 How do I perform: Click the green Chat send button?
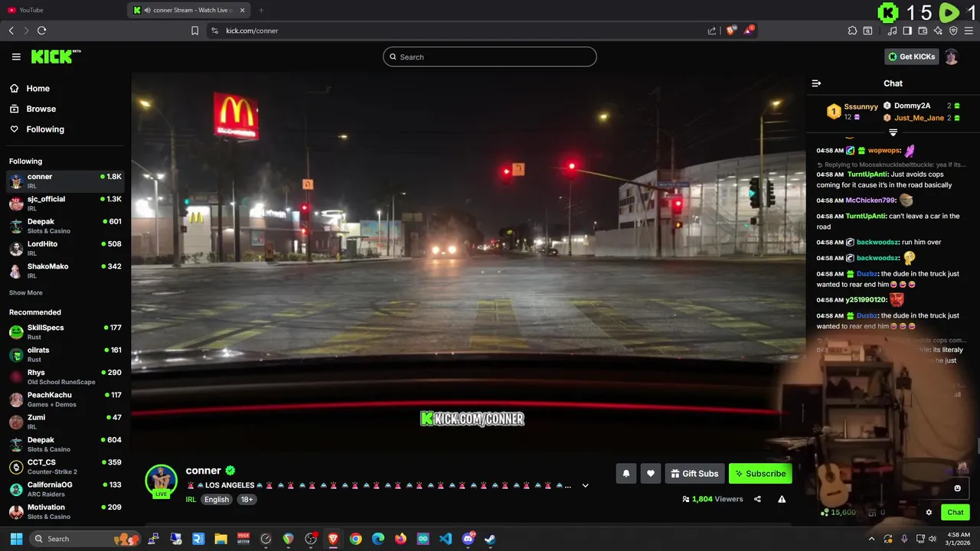pos(955,513)
